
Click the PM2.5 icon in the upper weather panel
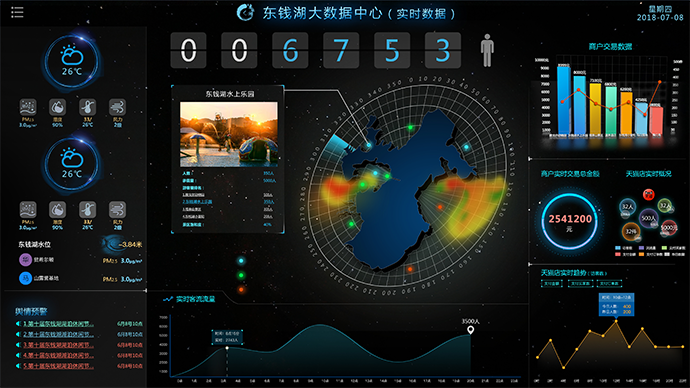point(28,107)
